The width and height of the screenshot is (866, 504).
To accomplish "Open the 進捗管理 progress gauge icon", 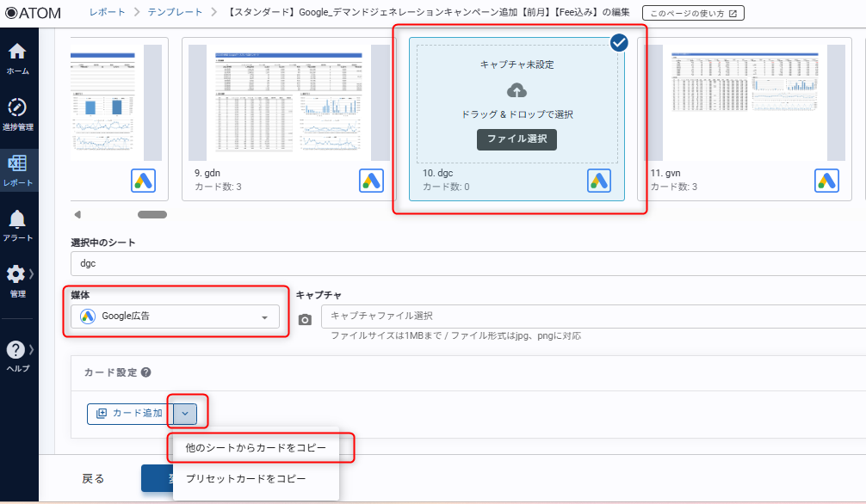I will (x=17, y=108).
